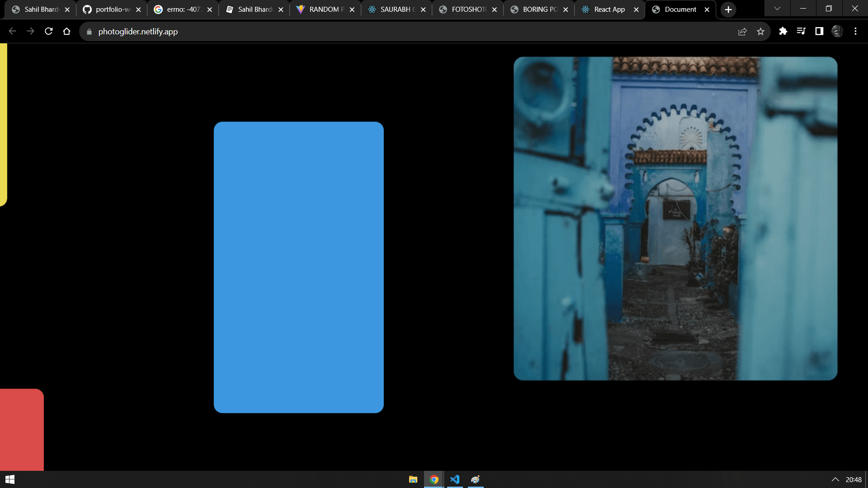868x488 pixels.
Task: Reload the current page
Action: [48, 31]
